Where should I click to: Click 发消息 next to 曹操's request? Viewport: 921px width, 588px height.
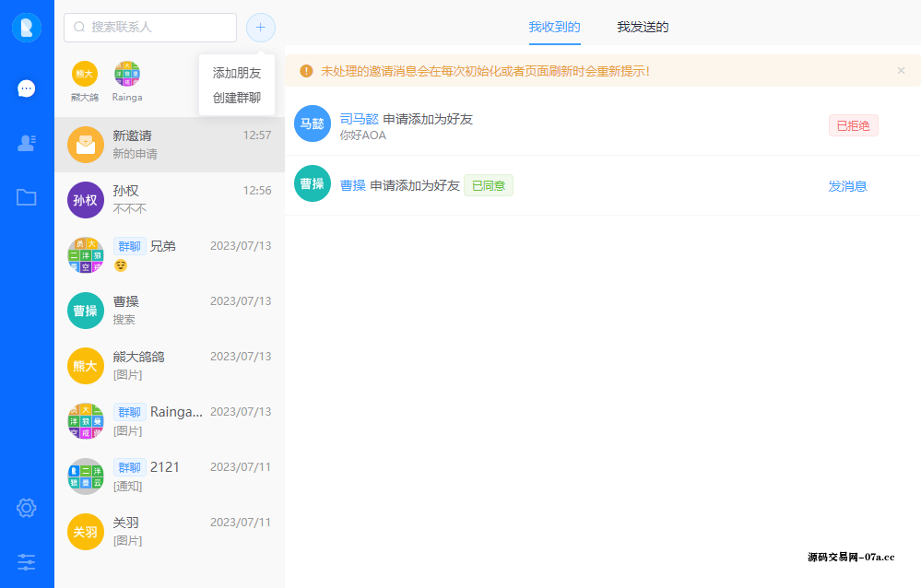pyautogui.click(x=847, y=184)
